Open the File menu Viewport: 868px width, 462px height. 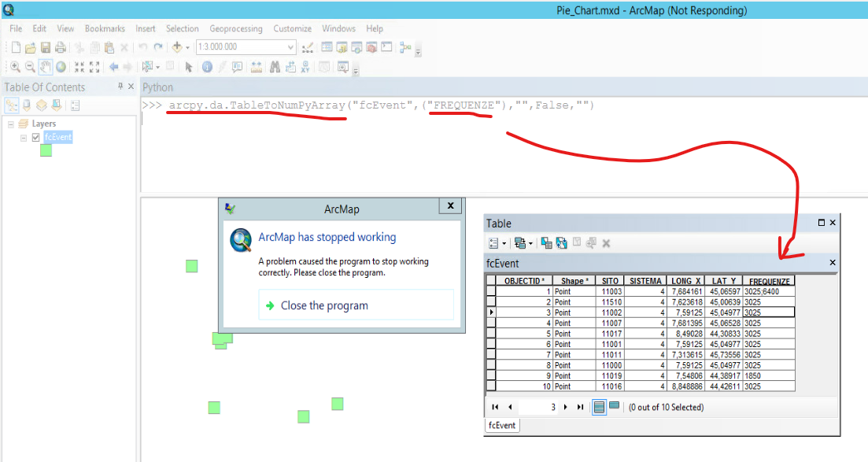click(16, 28)
